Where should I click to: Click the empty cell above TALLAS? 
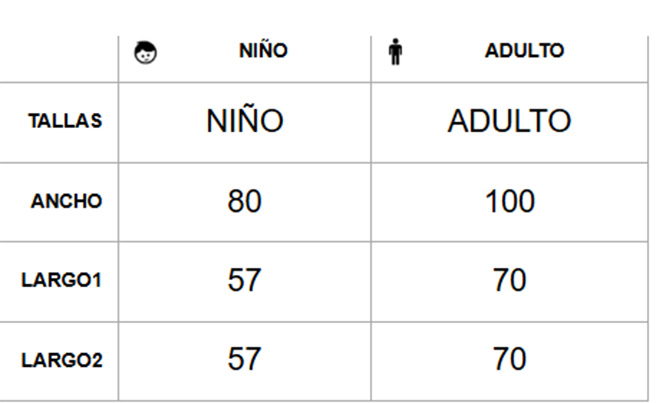(x=59, y=59)
